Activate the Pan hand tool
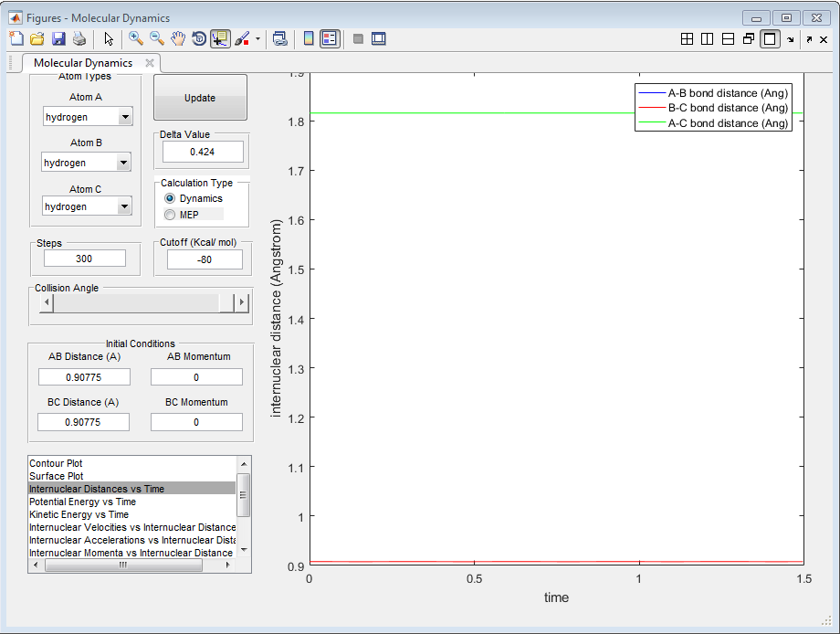Viewport: 840px width, 634px height. 178,38
